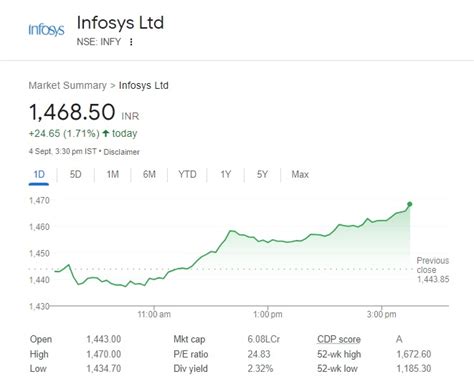Viewport: 474px width, 384px height.
Task: Click the 1,468.50 price value
Action: tap(72, 112)
